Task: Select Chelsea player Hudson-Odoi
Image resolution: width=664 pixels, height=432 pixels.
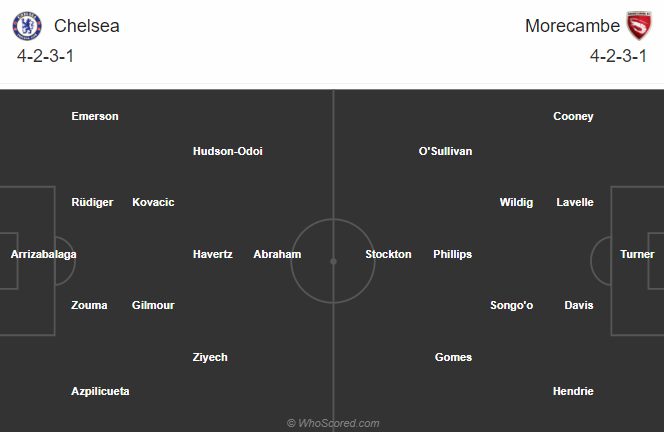Action: coord(228,151)
